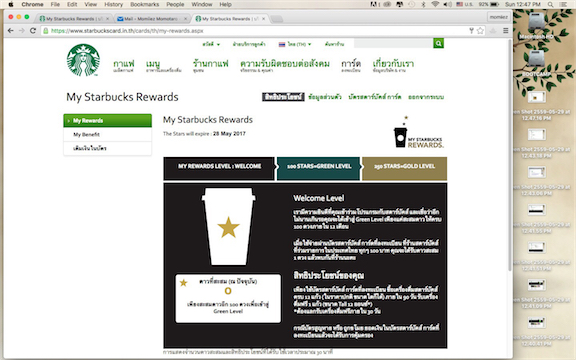Screen dimensions: 576x360
Task: Open the Chrome hamburger menu icon
Action: click(506, 31)
